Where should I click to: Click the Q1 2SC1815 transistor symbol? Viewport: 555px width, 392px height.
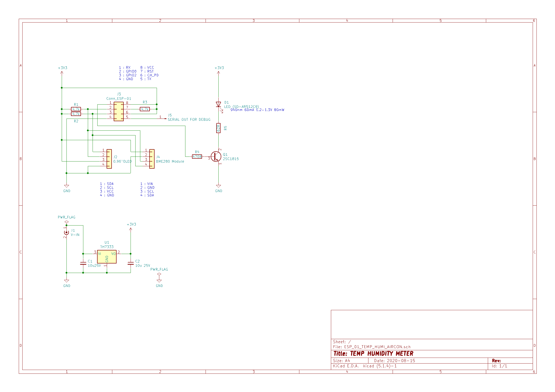216,157
